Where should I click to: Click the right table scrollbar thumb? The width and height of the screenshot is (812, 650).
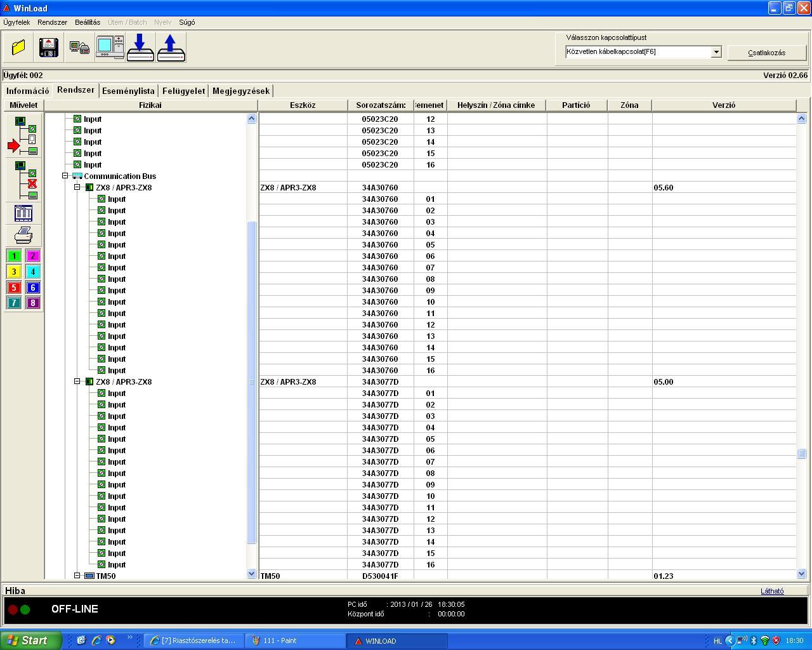pyautogui.click(x=801, y=453)
